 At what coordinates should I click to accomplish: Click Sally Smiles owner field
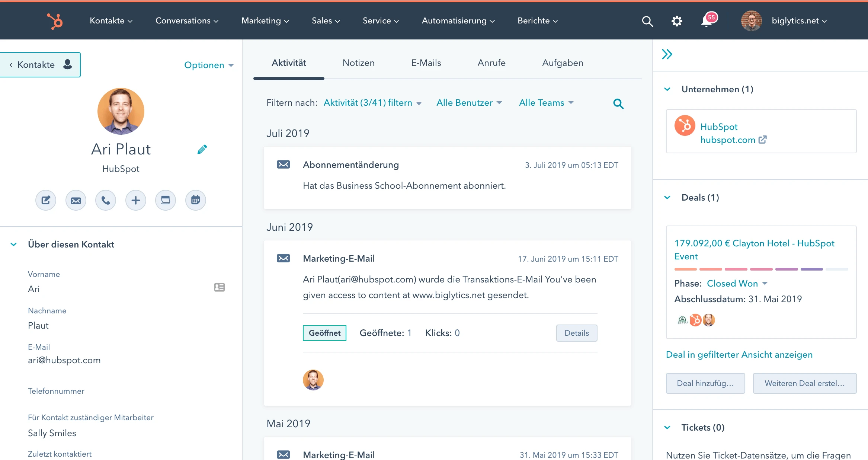[x=52, y=433]
